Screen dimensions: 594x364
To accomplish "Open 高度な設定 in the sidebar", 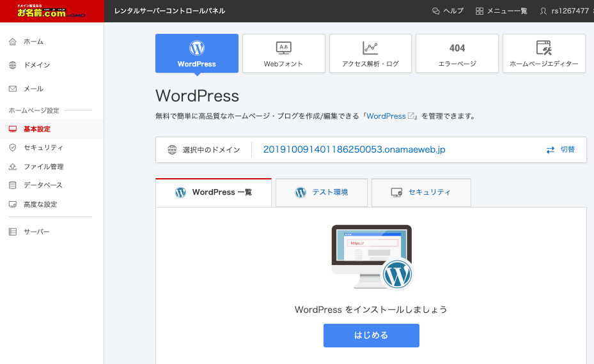I will point(40,204).
